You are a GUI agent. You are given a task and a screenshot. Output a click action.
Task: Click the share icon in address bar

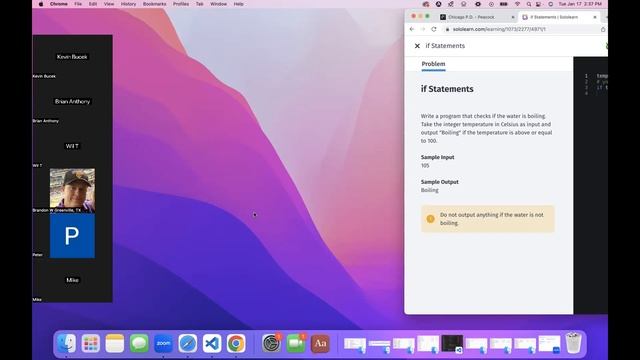pyautogui.click(x=603, y=29)
